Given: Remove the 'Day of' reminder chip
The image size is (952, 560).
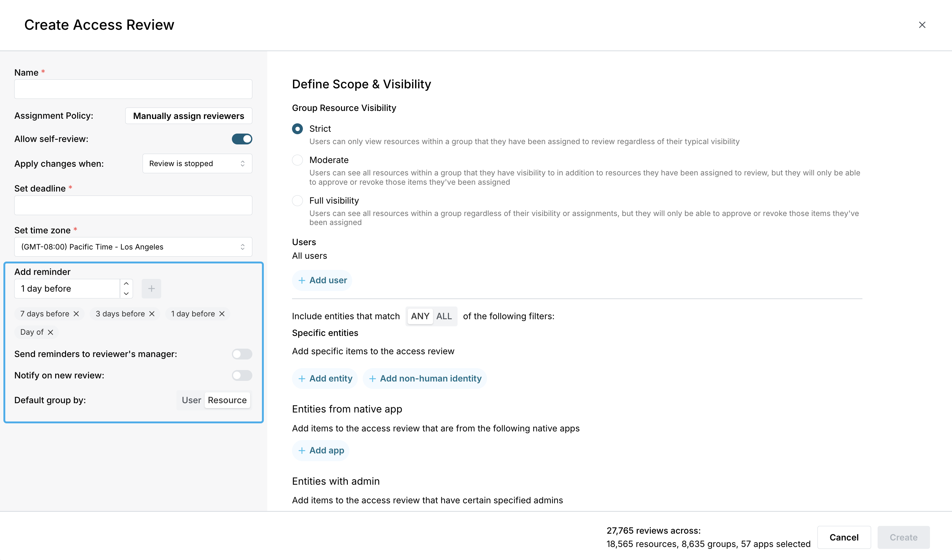Looking at the screenshot, I should click(50, 332).
